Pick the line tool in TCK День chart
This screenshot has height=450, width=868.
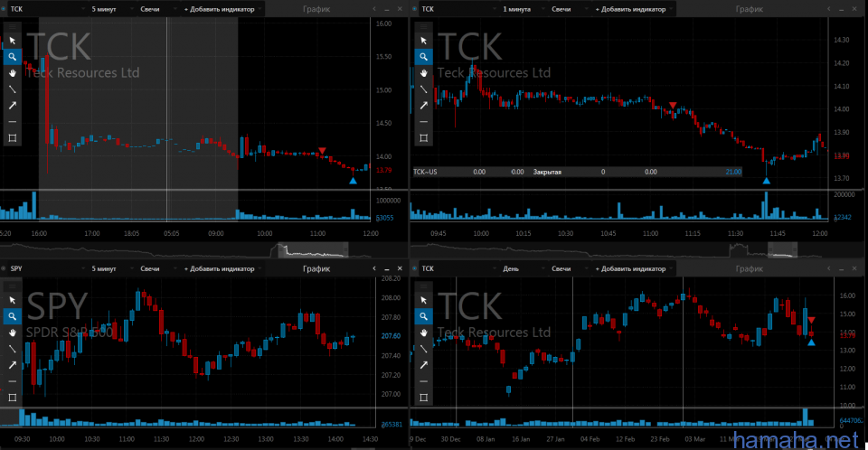coord(423,349)
